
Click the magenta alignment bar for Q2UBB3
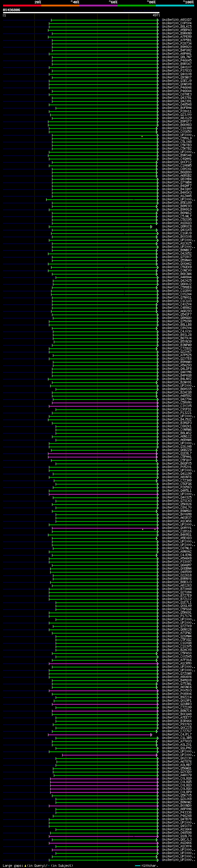pyautogui.click(x=105, y=704)
